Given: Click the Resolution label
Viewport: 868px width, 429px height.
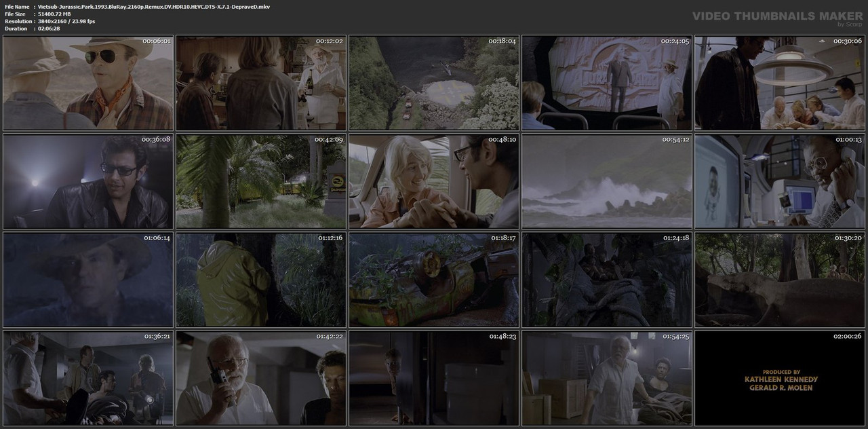Looking at the screenshot, I should tap(17, 21).
